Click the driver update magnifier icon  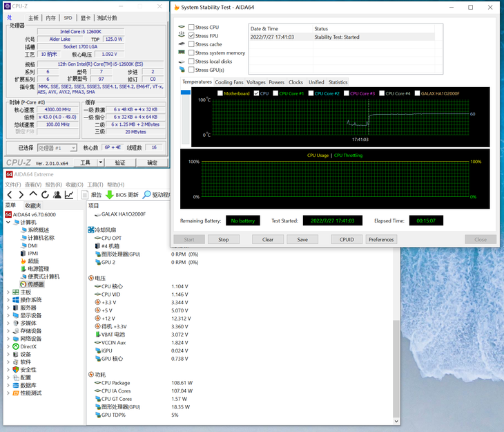146,195
